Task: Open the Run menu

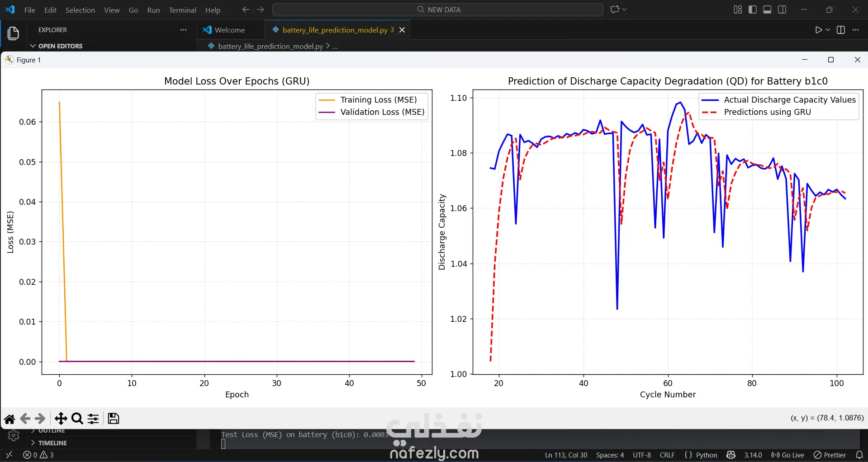Action: click(153, 9)
